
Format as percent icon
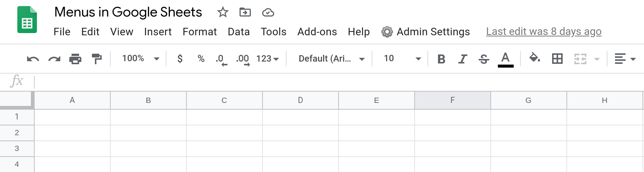tap(201, 59)
